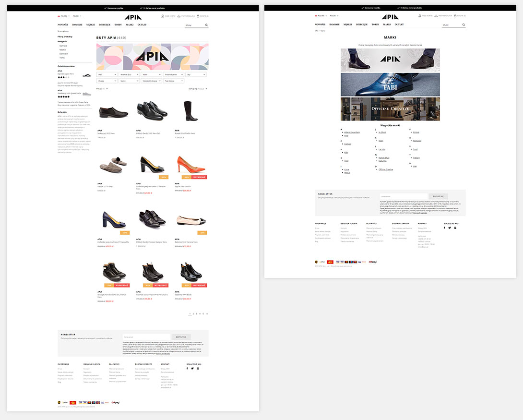Click the newsletter email field on the Marki page
The width and height of the screenshot is (523, 420).
tap(404, 196)
